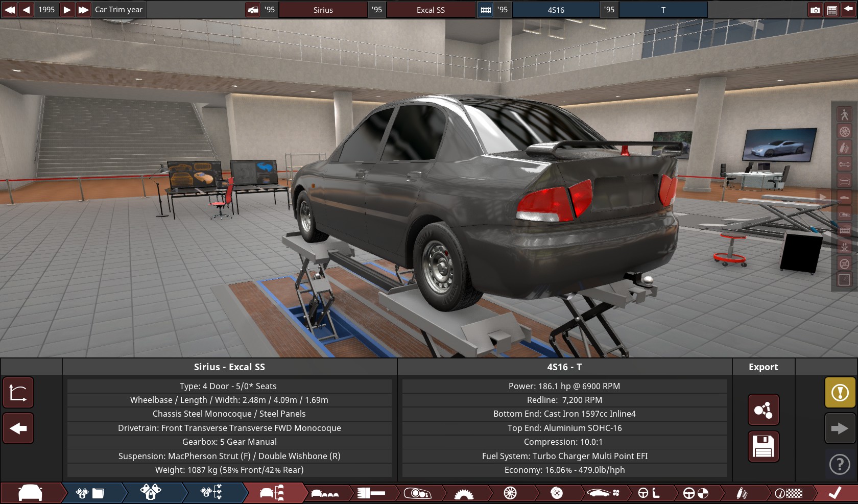Toggle the wheel visibility in side panel
858x504 pixels.
[844, 131]
